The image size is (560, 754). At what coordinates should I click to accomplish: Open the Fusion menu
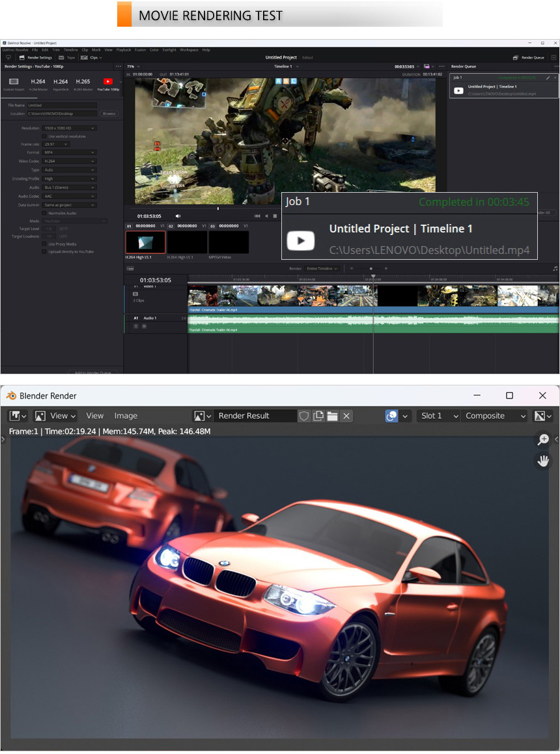(140, 50)
